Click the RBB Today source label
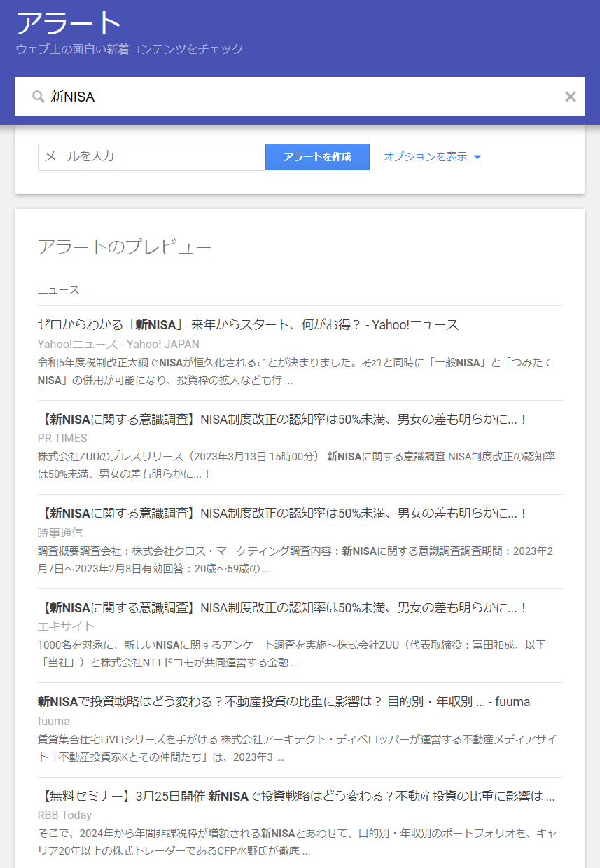 [64, 815]
